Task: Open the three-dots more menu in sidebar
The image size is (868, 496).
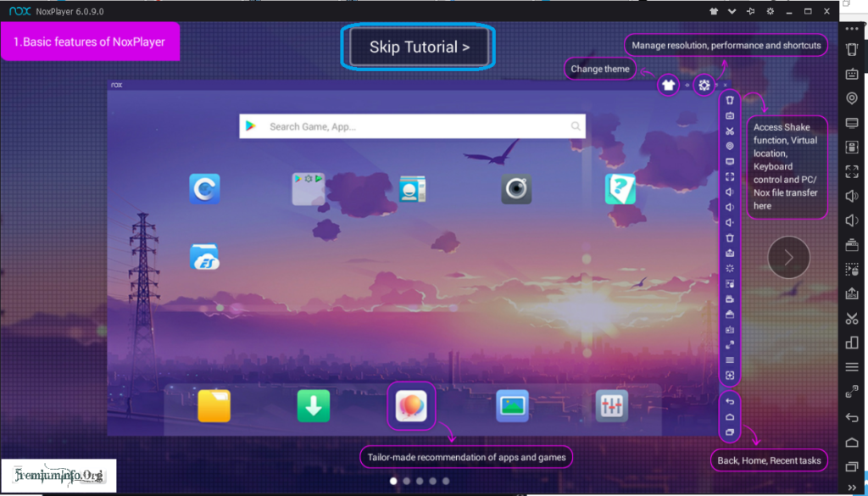Action: (x=851, y=28)
